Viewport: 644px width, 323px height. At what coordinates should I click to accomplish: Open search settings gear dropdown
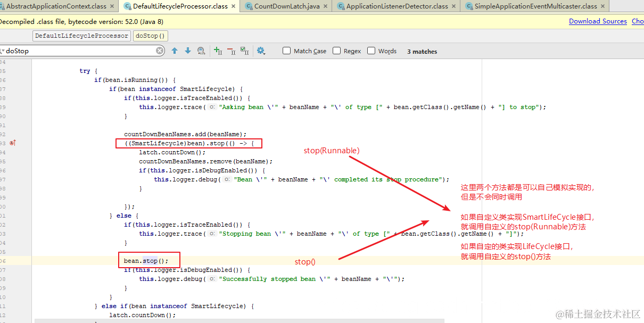point(261,51)
